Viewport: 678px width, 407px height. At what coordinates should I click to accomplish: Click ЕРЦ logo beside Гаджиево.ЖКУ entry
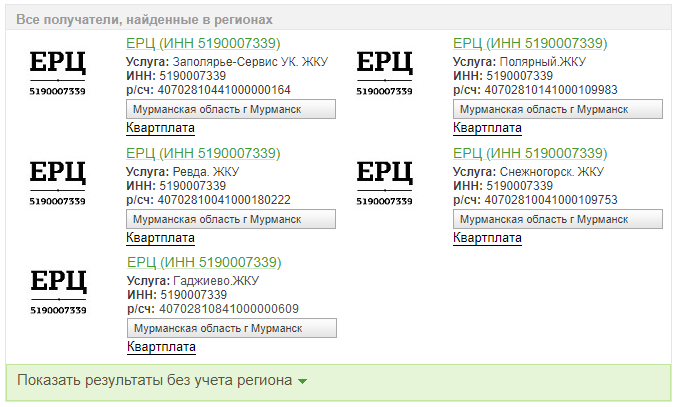pyautogui.click(x=58, y=292)
